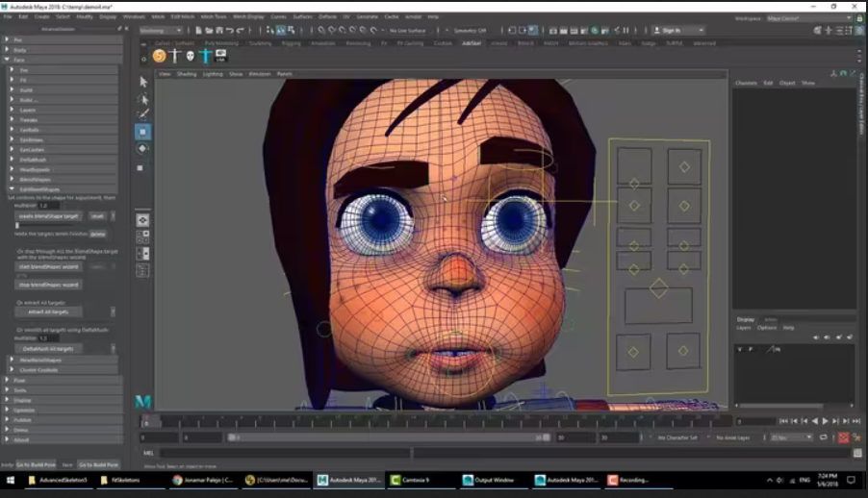The width and height of the screenshot is (868, 498).
Task: Collapse the Face section
Action: 62,60
